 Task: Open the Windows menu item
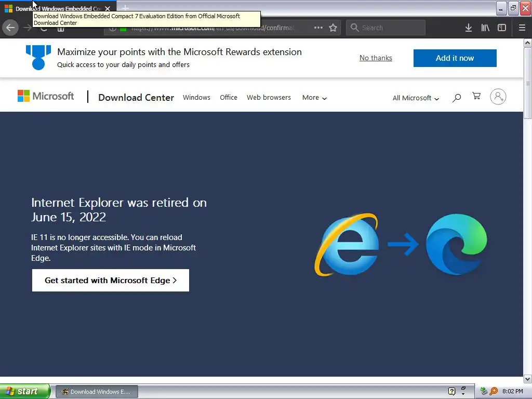(x=196, y=97)
